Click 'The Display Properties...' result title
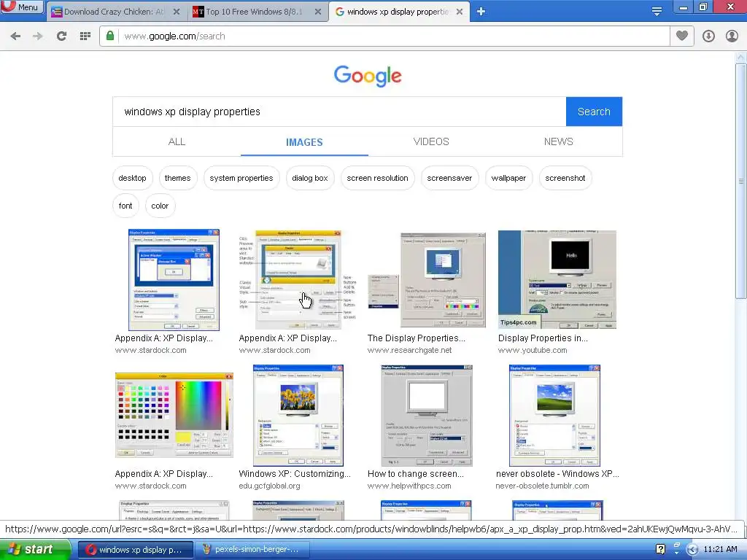This screenshot has width=747, height=560. [416, 338]
